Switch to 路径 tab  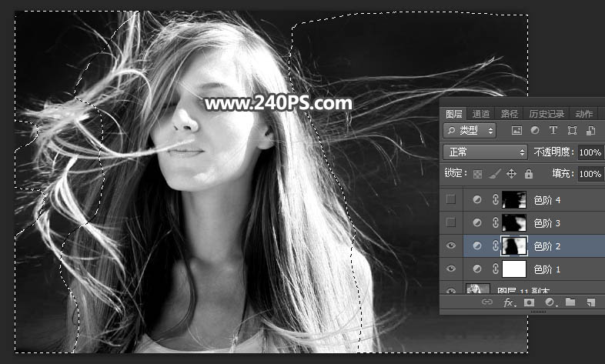point(510,114)
